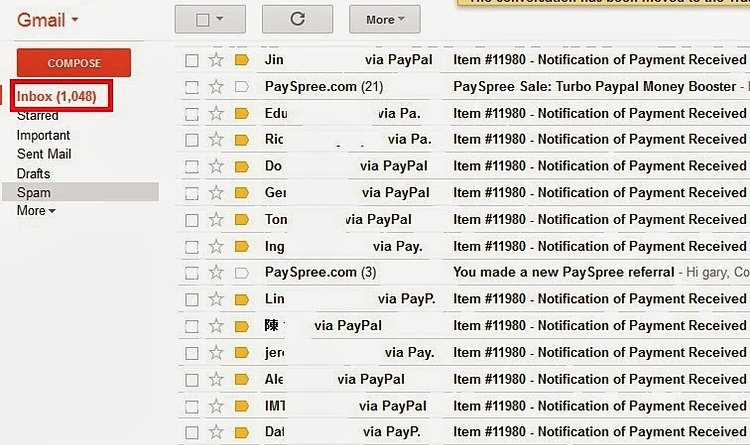Click the red COMPOSE button

point(74,63)
